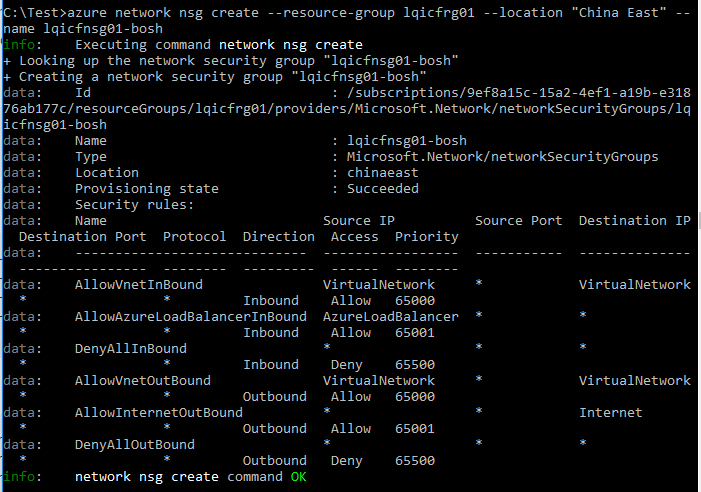Click the green "OK" status text

(298, 477)
